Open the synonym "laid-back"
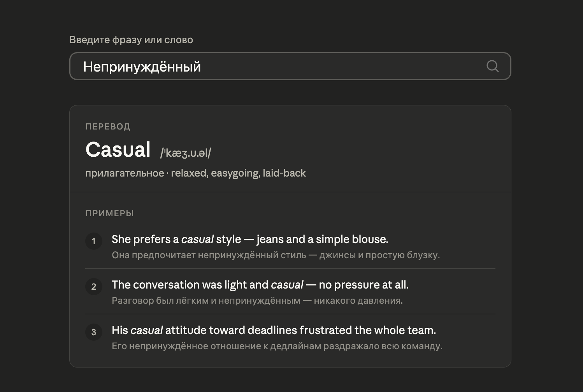Screen dimensions: 583x392 [x=284, y=173]
